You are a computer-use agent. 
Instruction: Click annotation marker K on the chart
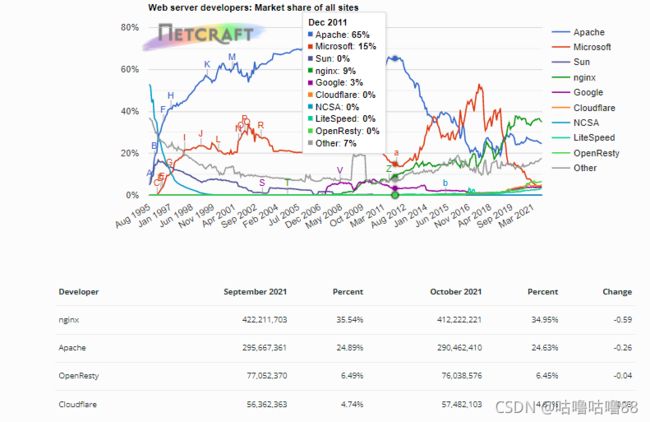pos(207,64)
